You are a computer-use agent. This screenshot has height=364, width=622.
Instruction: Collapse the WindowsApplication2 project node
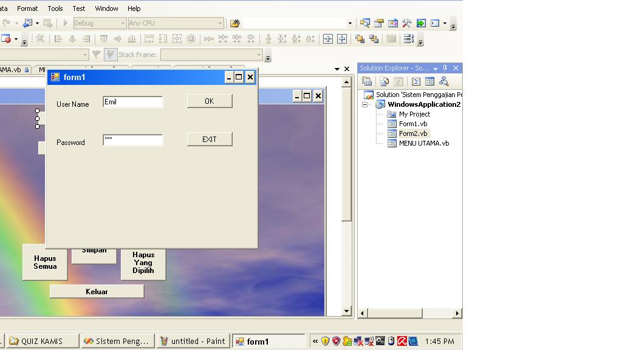tap(364, 104)
